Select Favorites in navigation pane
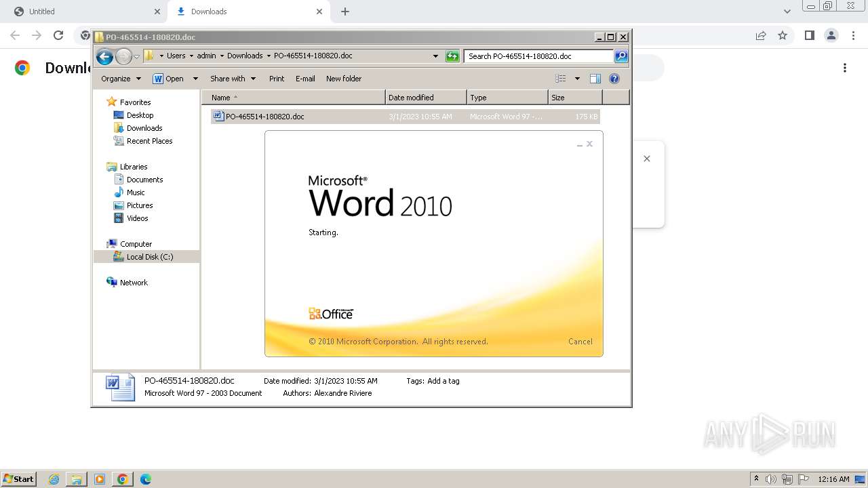868x488 pixels. coord(135,102)
